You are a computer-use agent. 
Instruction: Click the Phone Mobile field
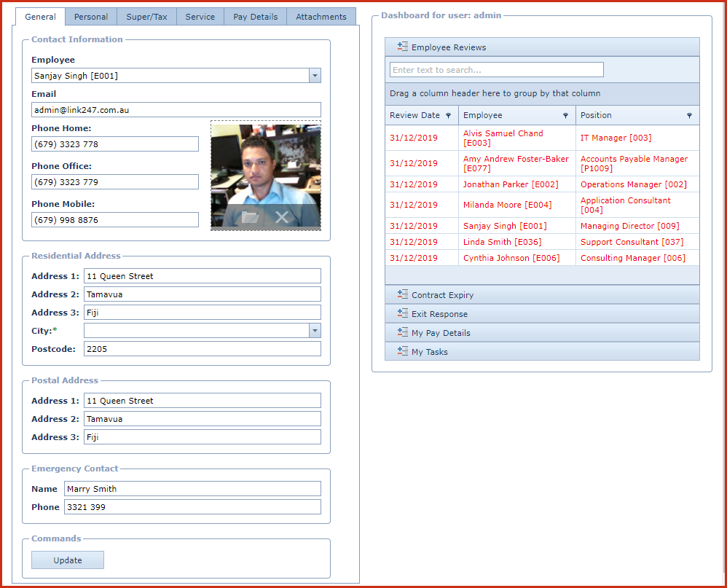click(115, 220)
